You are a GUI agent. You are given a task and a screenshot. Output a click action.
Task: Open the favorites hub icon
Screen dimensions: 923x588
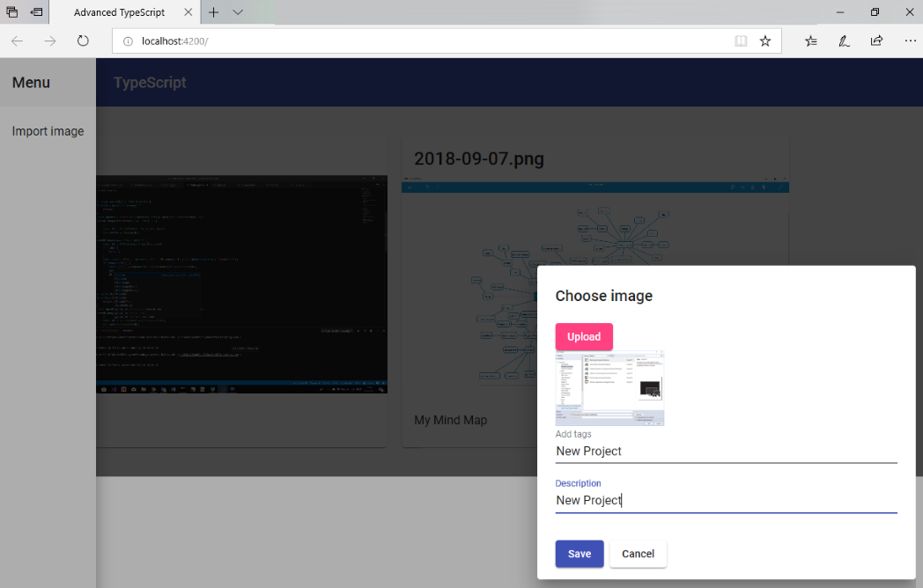[811, 40]
